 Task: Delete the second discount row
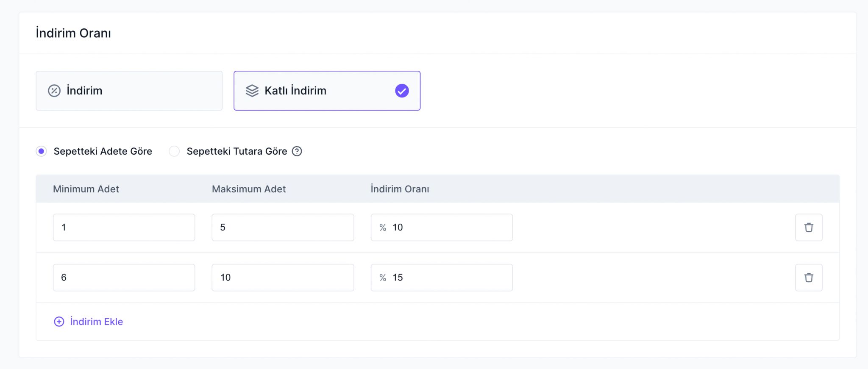(x=808, y=277)
